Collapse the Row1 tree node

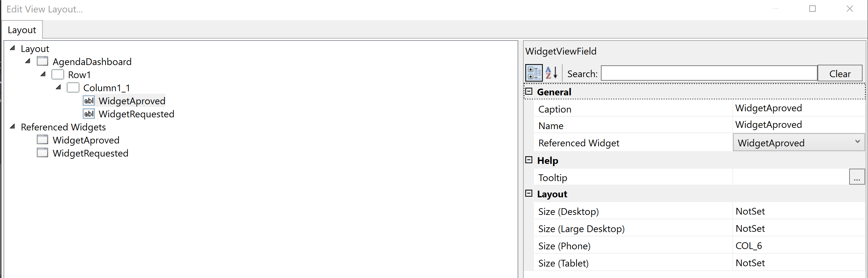43,74
